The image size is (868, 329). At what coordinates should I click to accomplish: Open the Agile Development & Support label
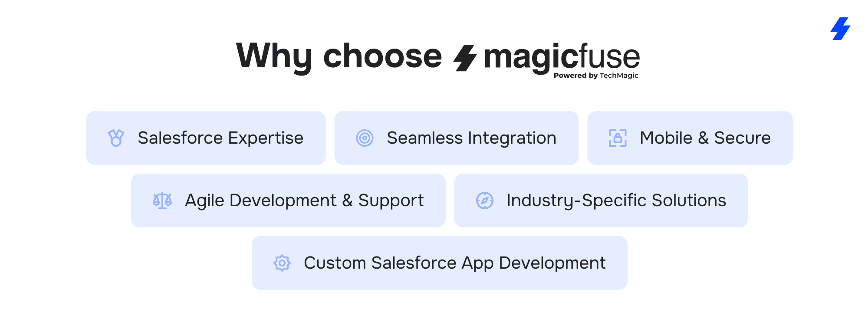click(x=304, y=201)
